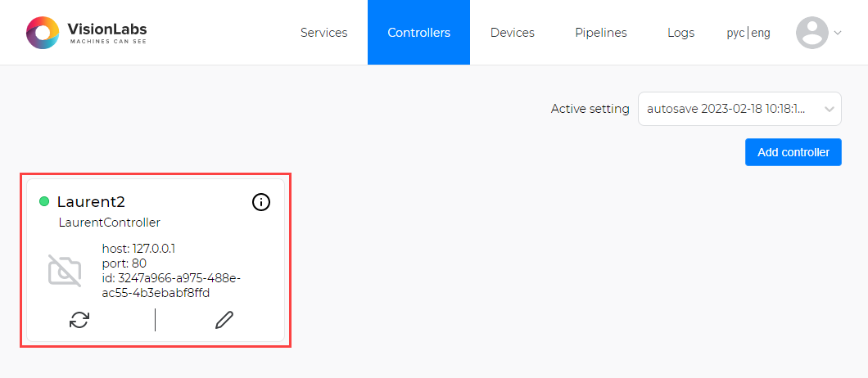Screen dimensions: 868x378
Task: Click the green status dot beside Laurent2
Action: [44, 201]
